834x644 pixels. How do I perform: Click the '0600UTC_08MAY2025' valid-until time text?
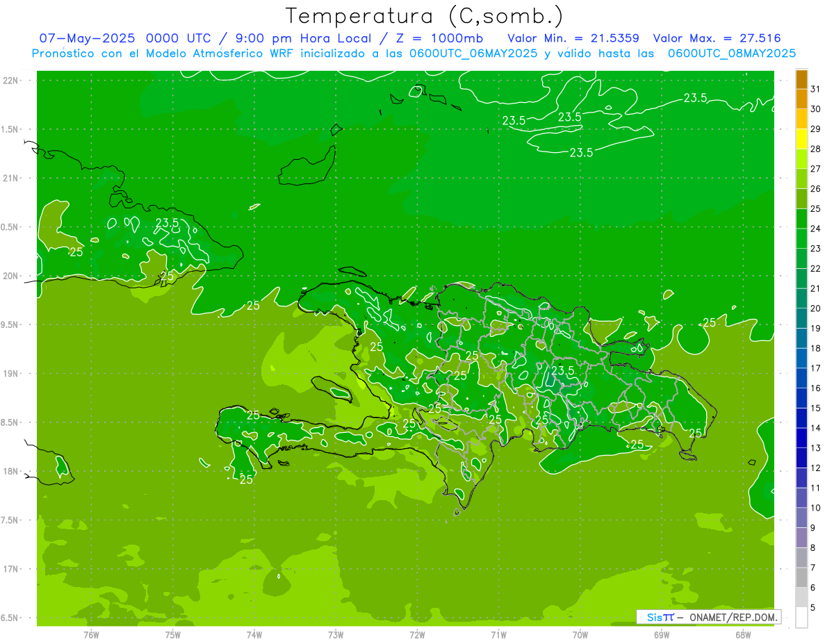(732, 53)
